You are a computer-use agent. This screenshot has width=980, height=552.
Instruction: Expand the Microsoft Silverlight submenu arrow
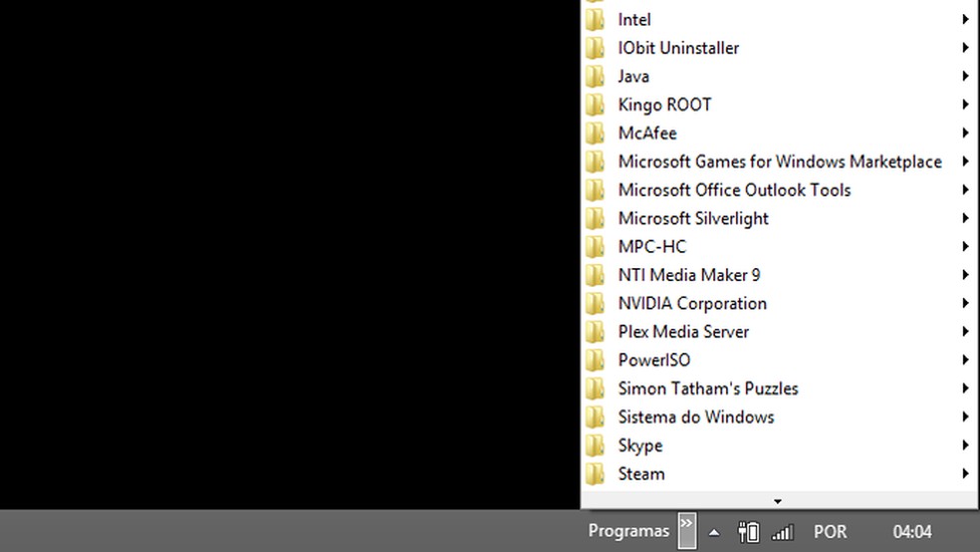tap(966, 218)
